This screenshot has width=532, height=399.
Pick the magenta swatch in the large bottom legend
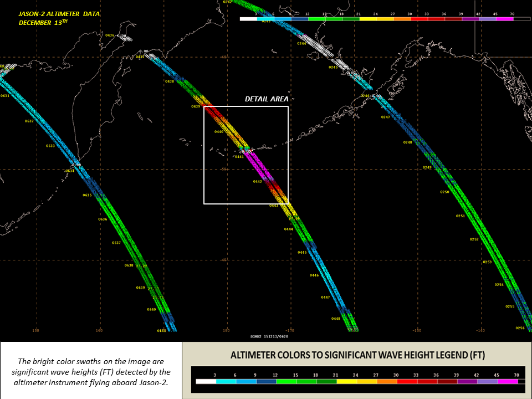coord(508,381)
